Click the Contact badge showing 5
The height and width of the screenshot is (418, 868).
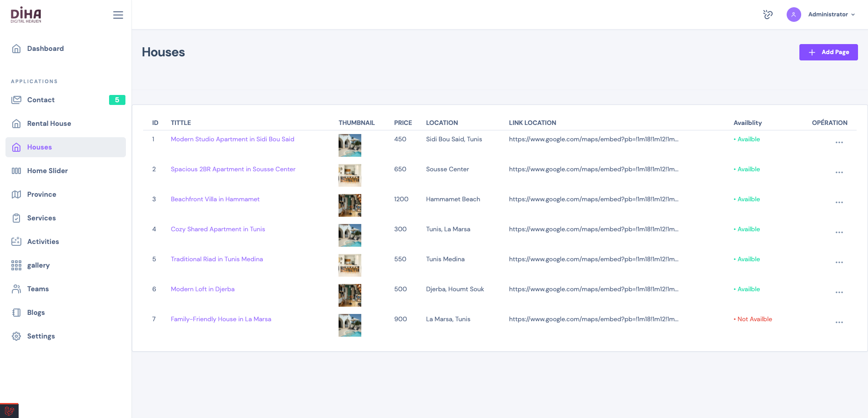point(117,100)
